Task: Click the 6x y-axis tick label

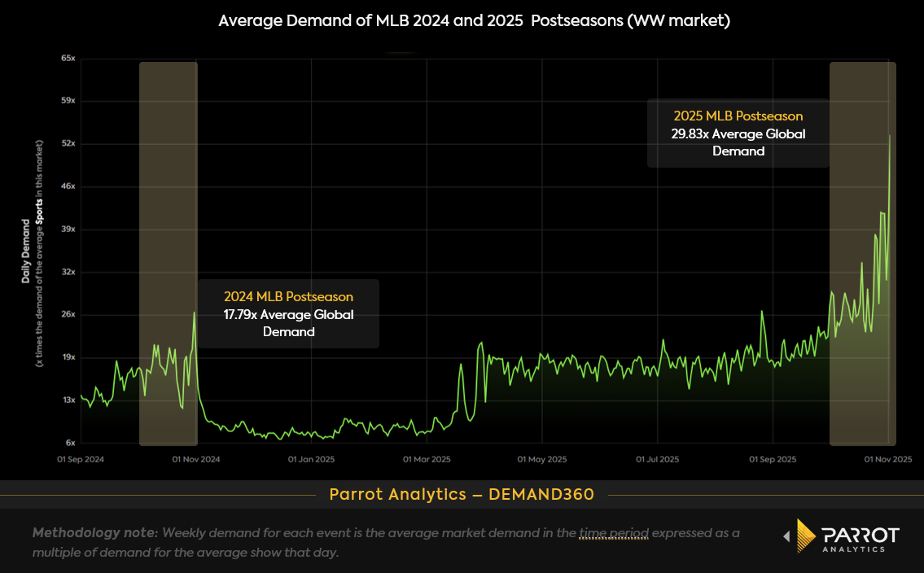Action: pyautogui.click(x=70, y=443)
